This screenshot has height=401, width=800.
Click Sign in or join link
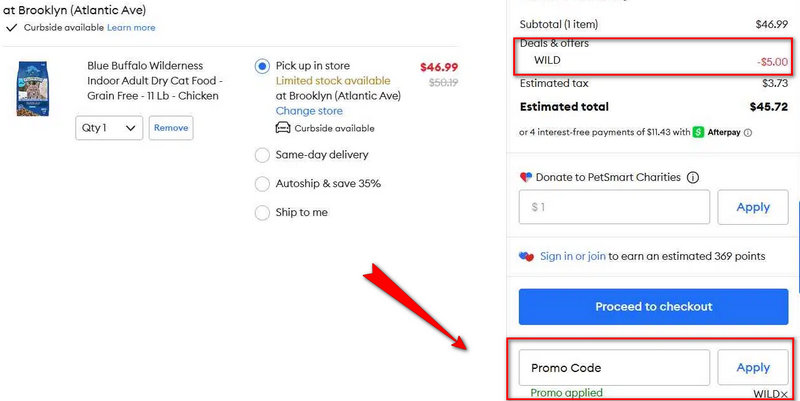572,256
